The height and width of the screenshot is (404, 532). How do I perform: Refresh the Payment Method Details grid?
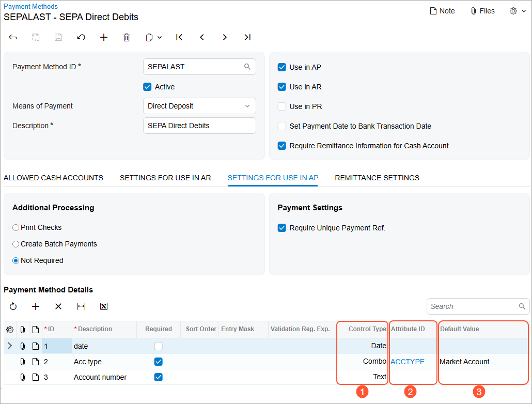13,306
